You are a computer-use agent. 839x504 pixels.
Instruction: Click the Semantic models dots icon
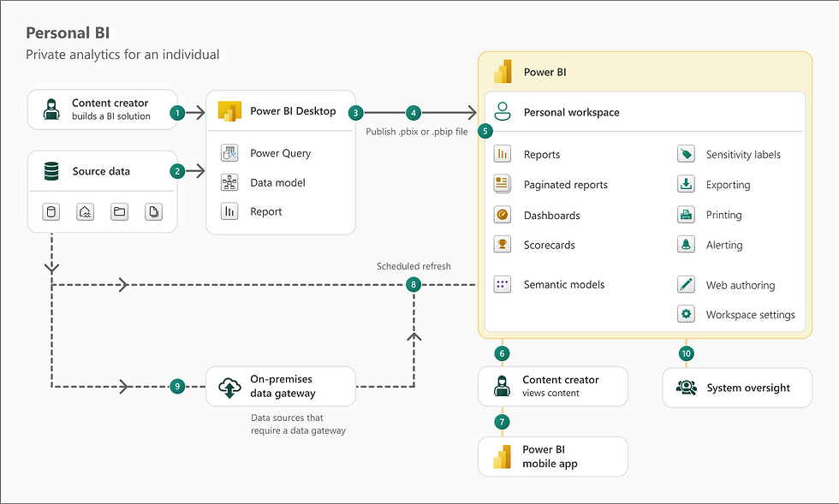(x=503, y=284)
